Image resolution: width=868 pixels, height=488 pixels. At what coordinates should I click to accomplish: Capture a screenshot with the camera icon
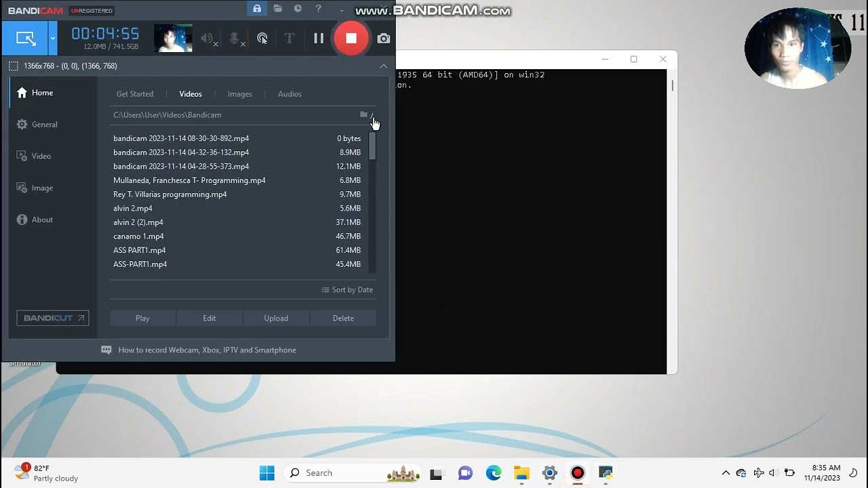pyautogui.click(x=384, y=39)
